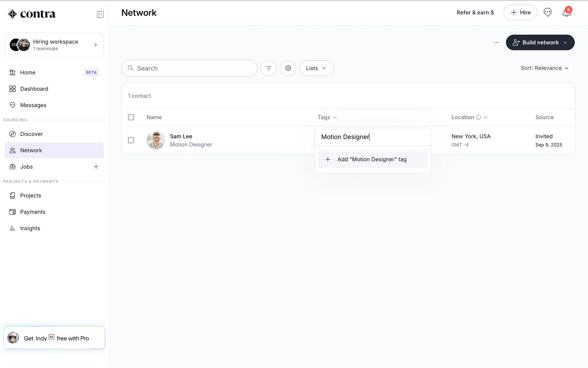Click the Location info icon

click(478, 117)
